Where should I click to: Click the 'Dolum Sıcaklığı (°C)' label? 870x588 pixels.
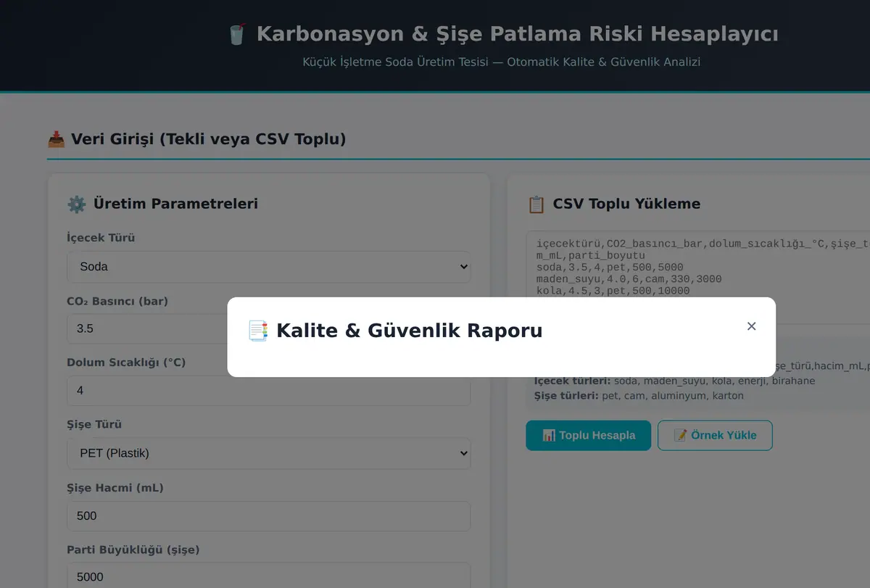126,363
